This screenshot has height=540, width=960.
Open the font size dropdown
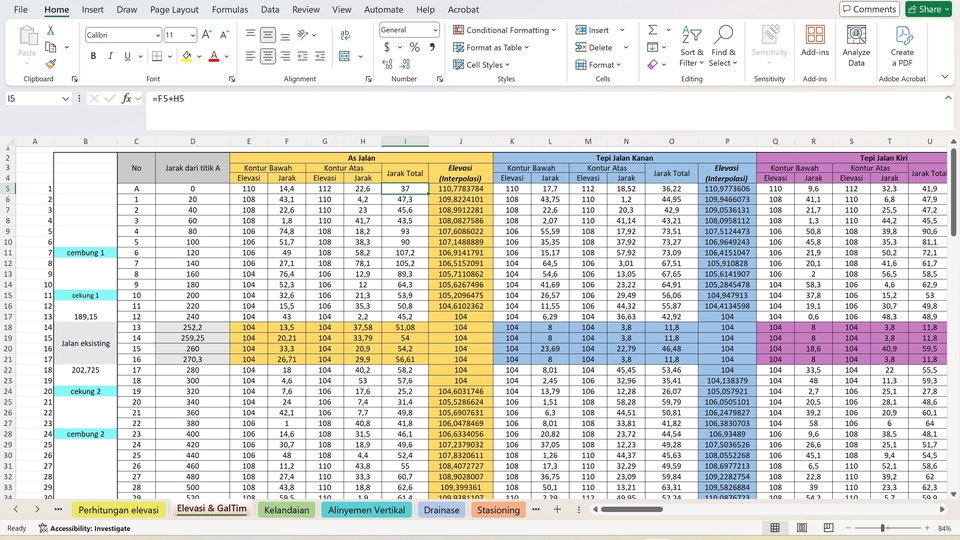click(x=194, y=35)
